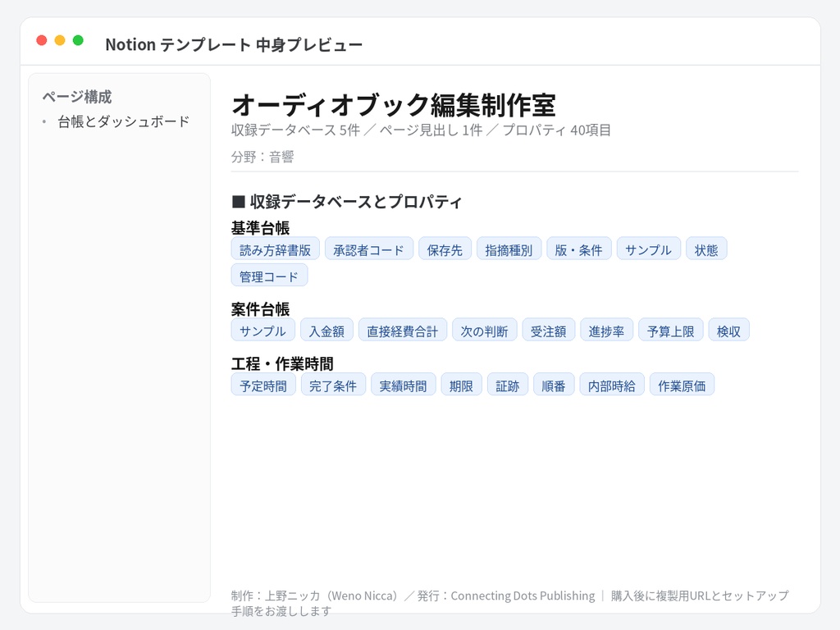Choose the 版・条件 tag
Image resolution: width=840 pixels, height=630 pixels.
578,249
